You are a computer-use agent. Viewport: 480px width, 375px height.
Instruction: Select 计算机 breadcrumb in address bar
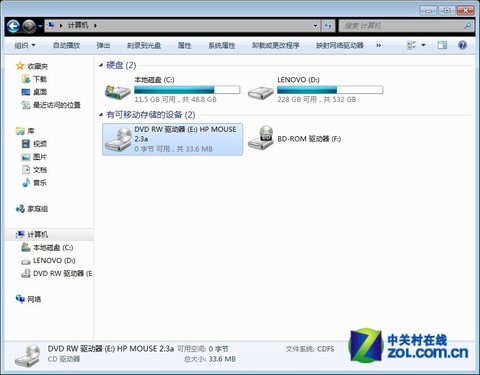click(78, 25)
